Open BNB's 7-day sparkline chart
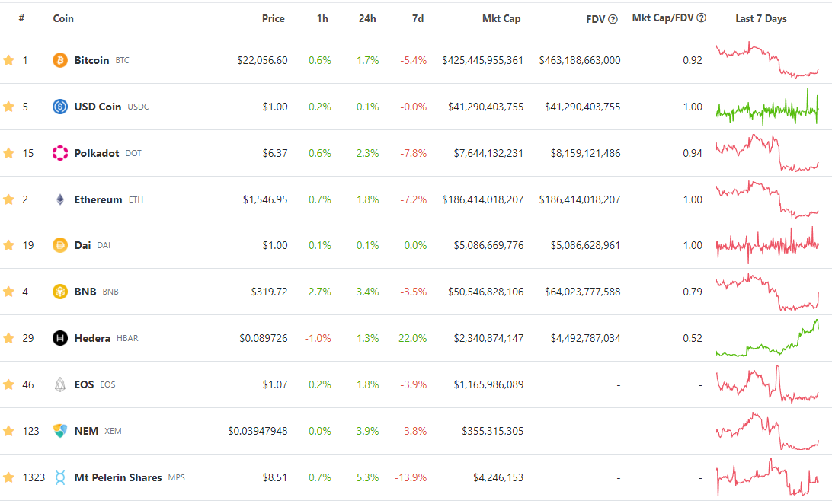This screenshot has width=832, height=504. point(767,292)
